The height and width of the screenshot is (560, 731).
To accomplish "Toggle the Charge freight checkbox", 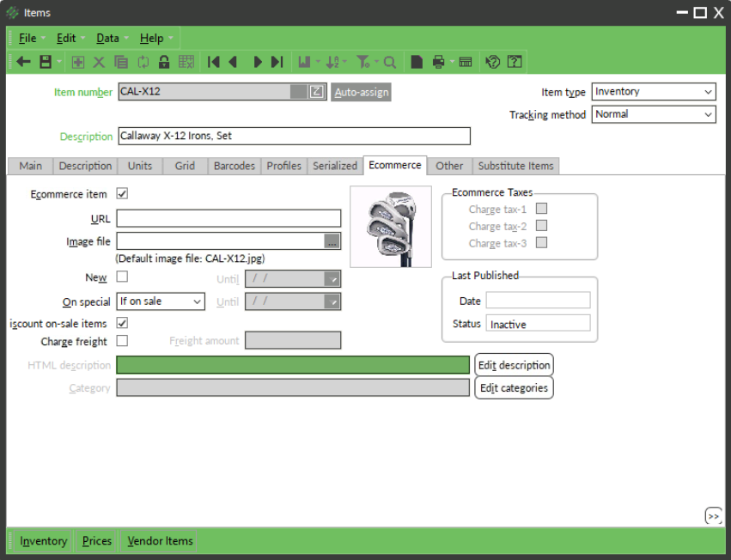I will pyautogui.click(x=122, y=339).
